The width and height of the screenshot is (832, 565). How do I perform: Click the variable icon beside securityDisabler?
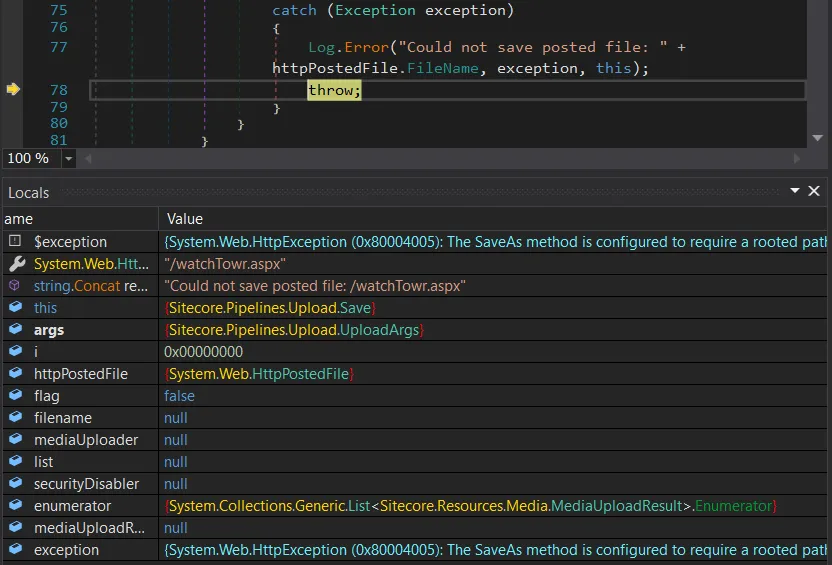[16, 483]
